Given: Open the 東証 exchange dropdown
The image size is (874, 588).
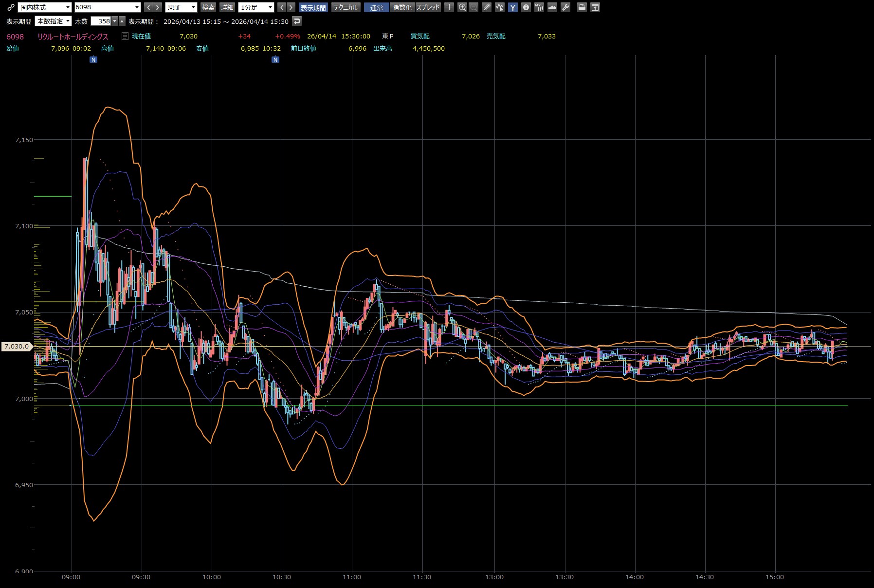Looking at the screenshot, I should [x=181, y=7].
